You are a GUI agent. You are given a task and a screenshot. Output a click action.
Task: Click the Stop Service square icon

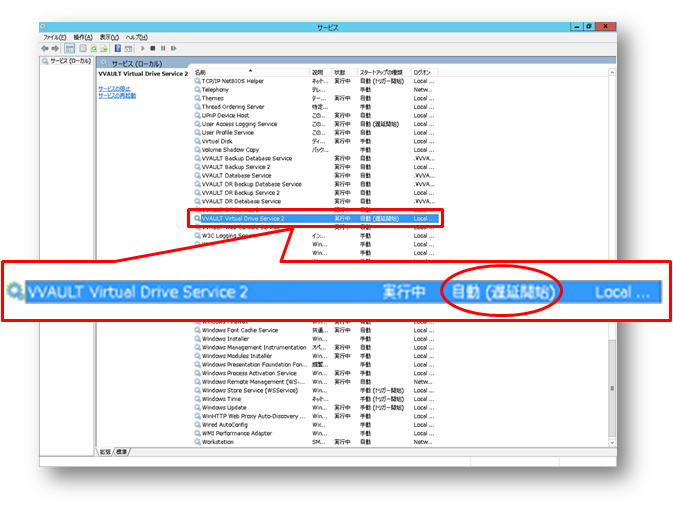[153, 48]
